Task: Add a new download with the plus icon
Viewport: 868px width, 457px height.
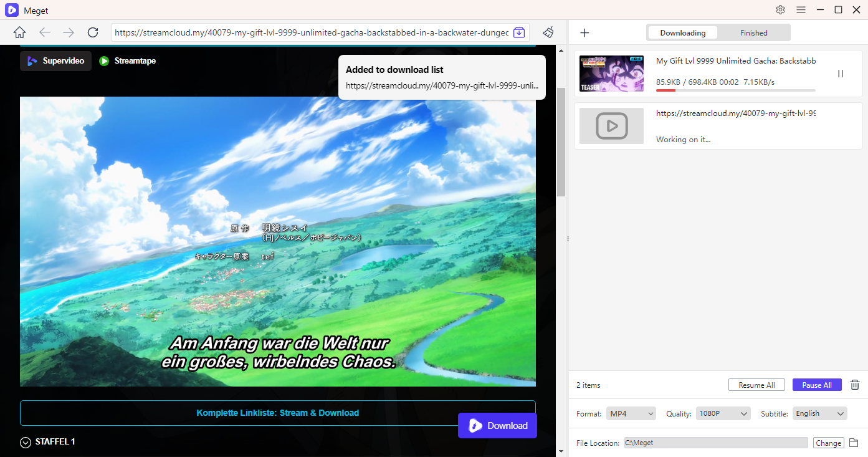Action: [x=584, y=32]
